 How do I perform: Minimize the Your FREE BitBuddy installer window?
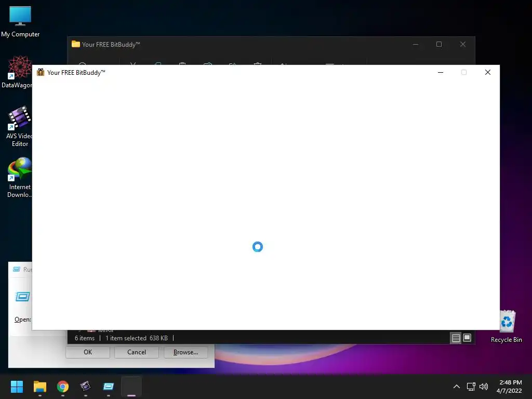click(441, 72)
